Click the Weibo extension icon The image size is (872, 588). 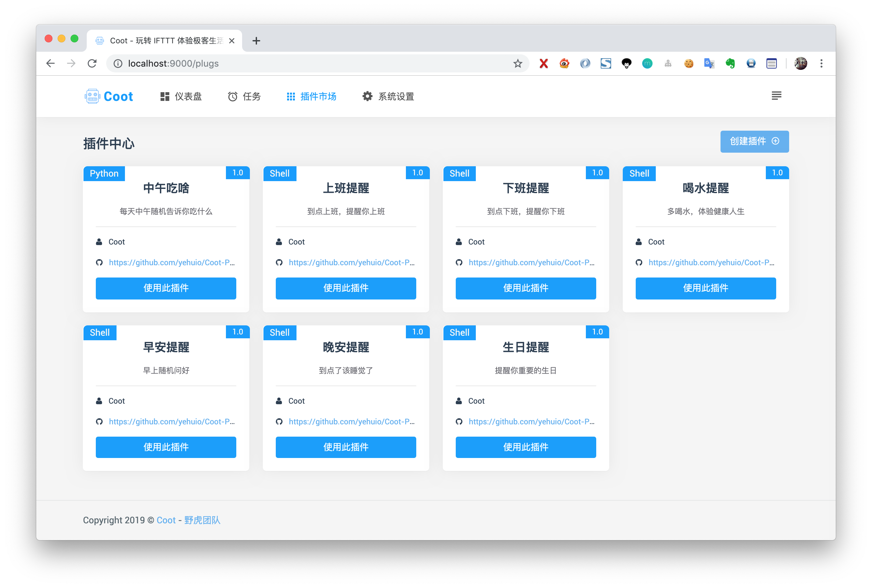click(x=564, y=63)
